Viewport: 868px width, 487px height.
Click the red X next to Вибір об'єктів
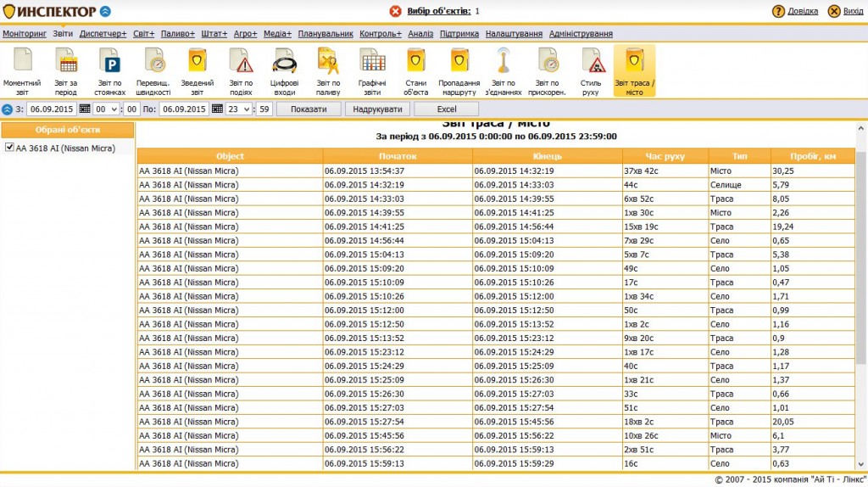pos(395,11)
